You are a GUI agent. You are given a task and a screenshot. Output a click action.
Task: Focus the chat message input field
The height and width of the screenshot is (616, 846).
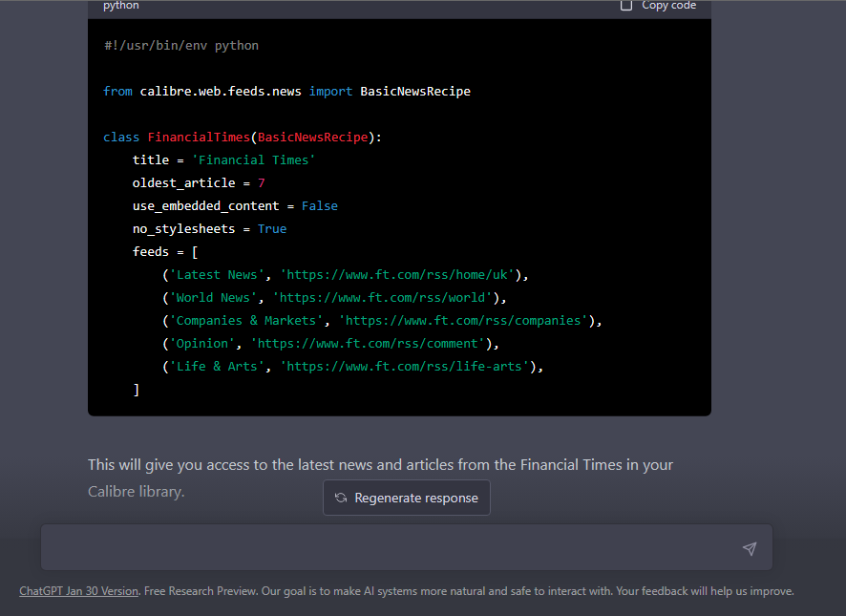coord(406,547)
